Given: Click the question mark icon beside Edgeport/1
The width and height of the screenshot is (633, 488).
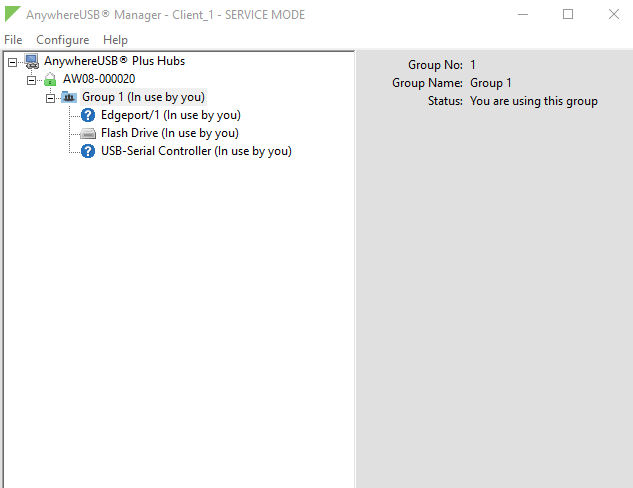Looking at the screenshot, I should point(88,115).
